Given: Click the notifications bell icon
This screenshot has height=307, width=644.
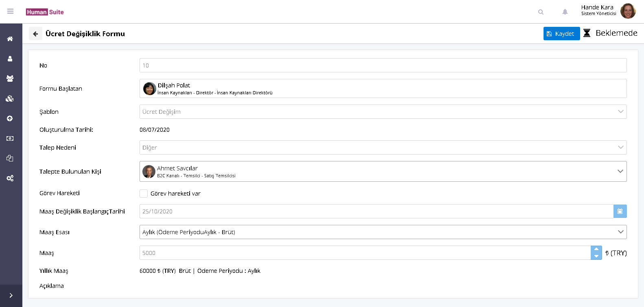Looking at the screenshot, I should [565, 12].
